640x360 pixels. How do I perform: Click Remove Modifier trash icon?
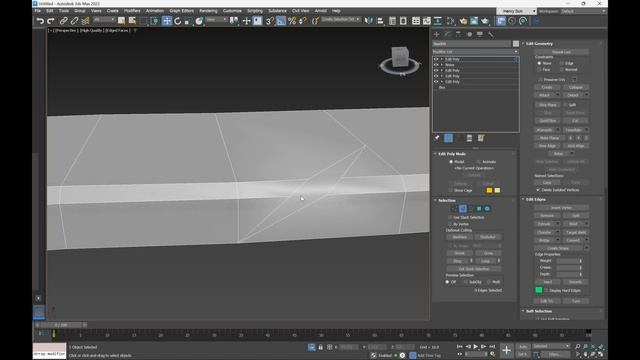[x=469, y=138]
